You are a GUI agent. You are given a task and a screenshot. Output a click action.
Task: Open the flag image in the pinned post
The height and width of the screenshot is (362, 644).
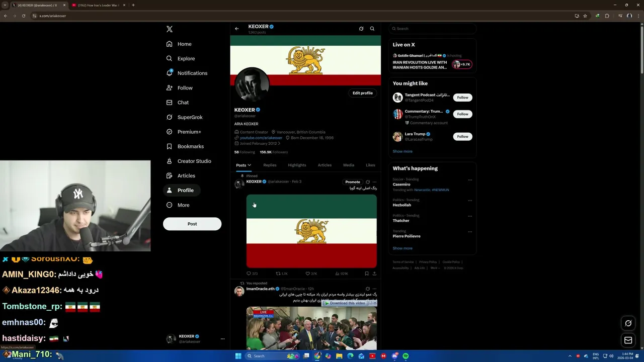click(x=311, y=231)
